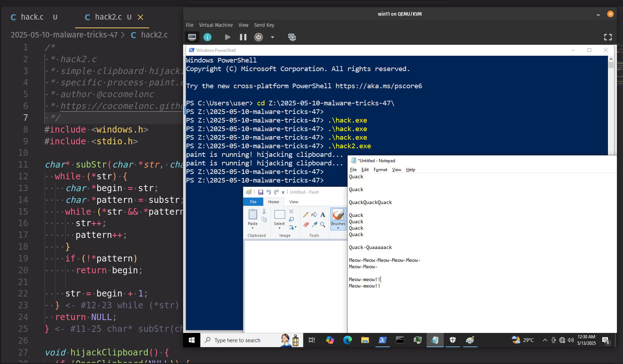The width and height of the screenshot is (623, 364).
Task: Open the Notepad File menu
Action: [x=353, y=170]
